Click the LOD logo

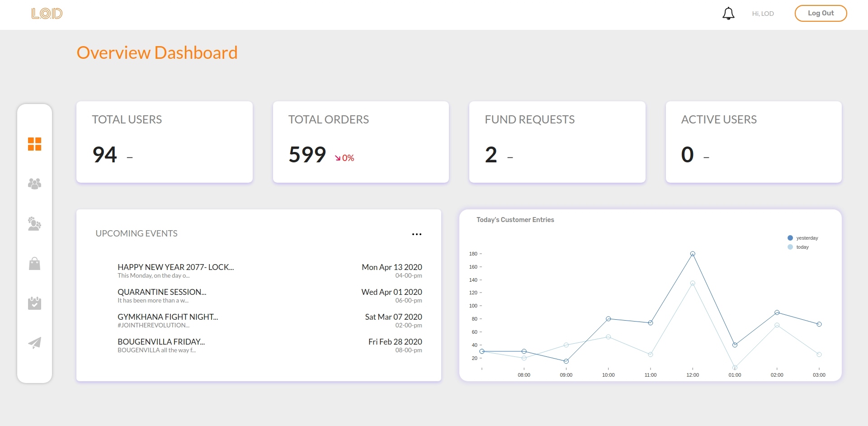[47, 14]
